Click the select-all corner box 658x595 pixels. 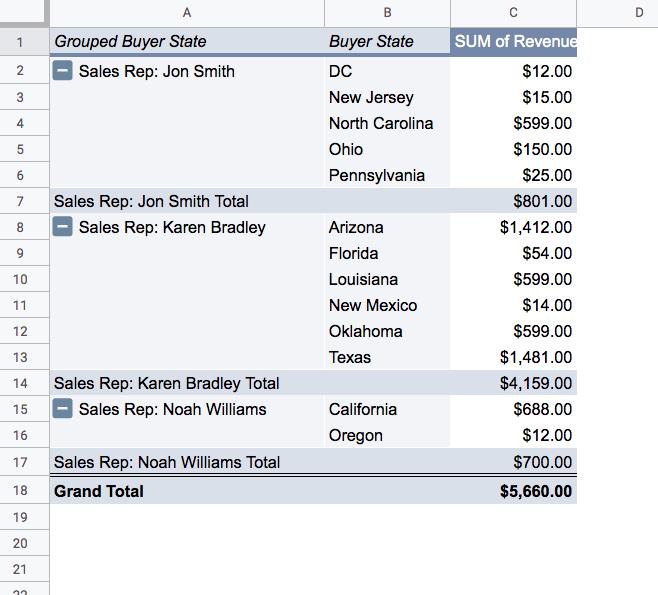pyautogui.click(x=24, y=12)
